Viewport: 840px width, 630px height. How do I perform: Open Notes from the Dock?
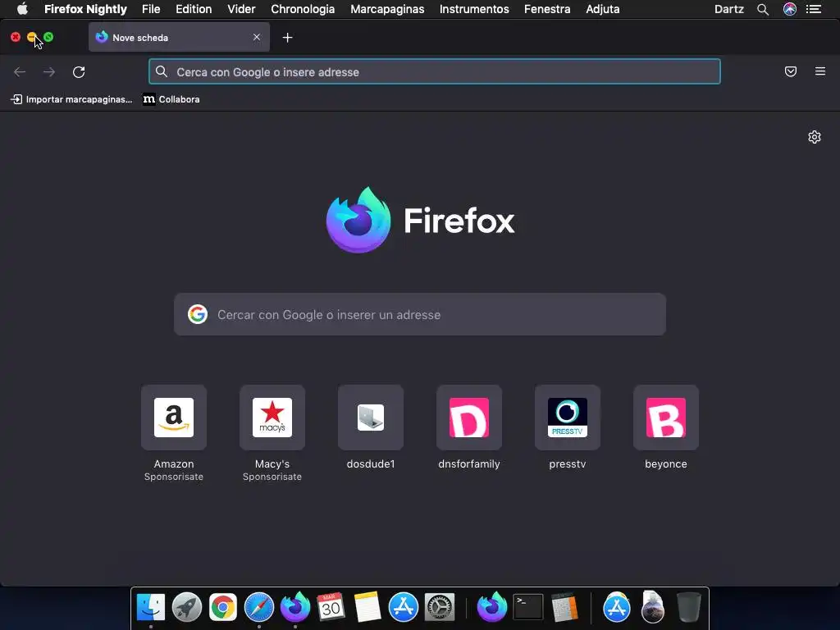click(x=367, y=607)
